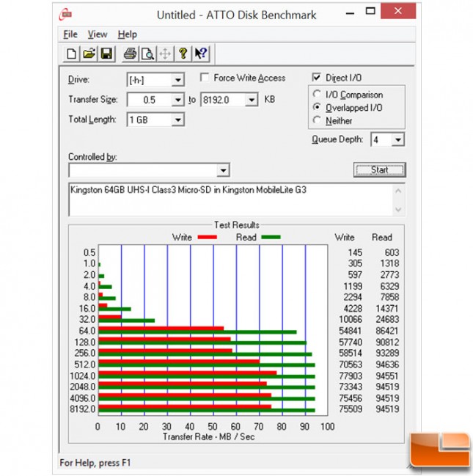Click the 8192.0 row label in results
473x476 pixels.
click(x=83, y=409)
